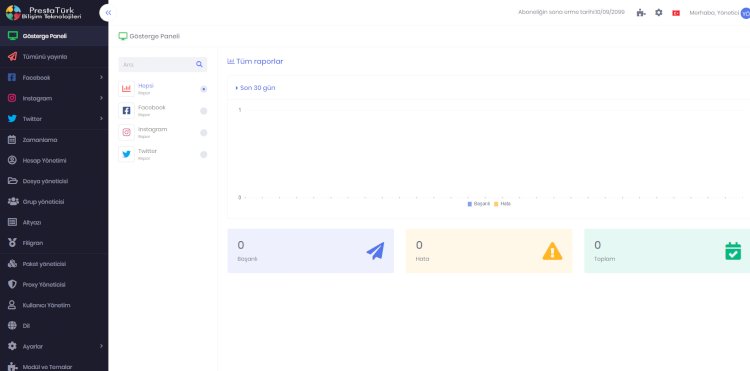Image resolution: width=750 pixels, height=371 pixels.
Task: Click the Başarılı statistics card
Action: pos(310,251)
